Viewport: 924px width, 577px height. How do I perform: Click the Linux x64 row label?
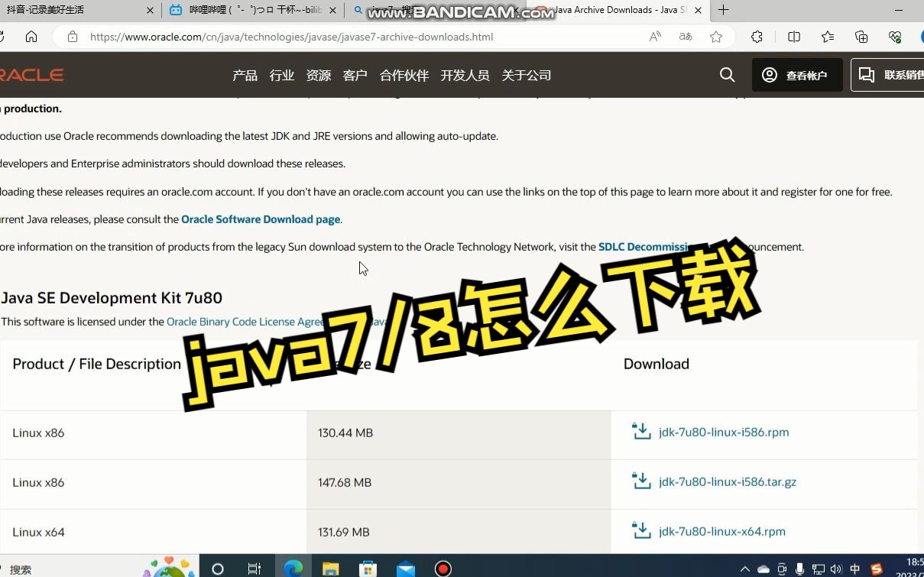[38, 533]
